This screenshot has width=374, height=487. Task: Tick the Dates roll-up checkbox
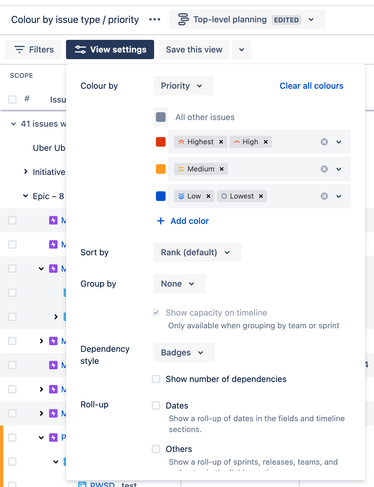pos(156,406)
